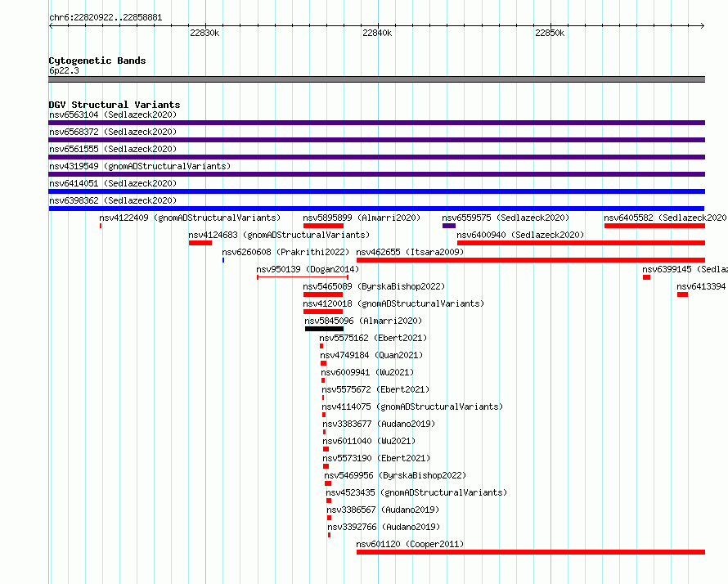The image size is (728, 584).
Task: Select nsv3386567 (Audano2019) label
Action: coord(383,510)
